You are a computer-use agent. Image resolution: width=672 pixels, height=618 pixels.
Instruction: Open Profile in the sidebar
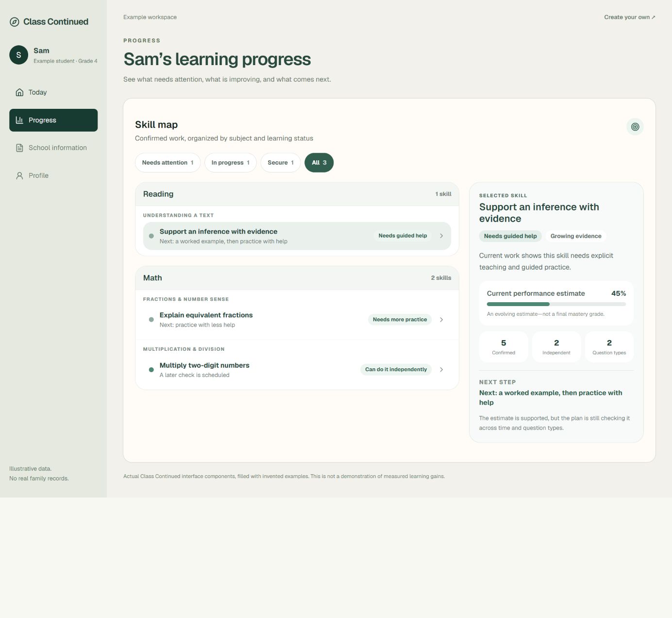point(53,175)
